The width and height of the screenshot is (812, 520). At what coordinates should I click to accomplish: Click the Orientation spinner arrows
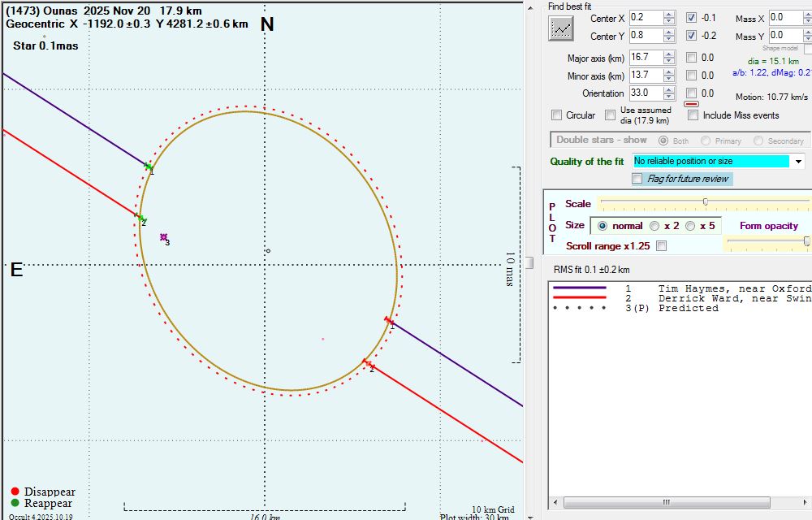tap(669, 93)
